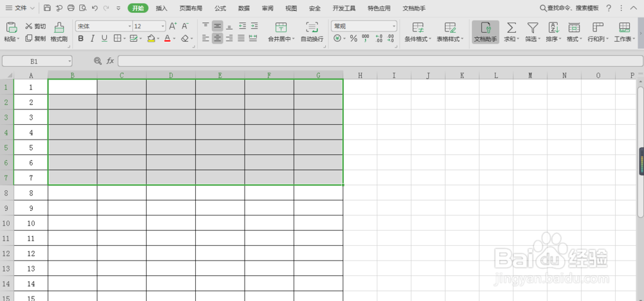Open the Document Assistant (文档助手) tool
Viewport: 644px width, 301px height.
pyautogui.click(x=486, y=32)
